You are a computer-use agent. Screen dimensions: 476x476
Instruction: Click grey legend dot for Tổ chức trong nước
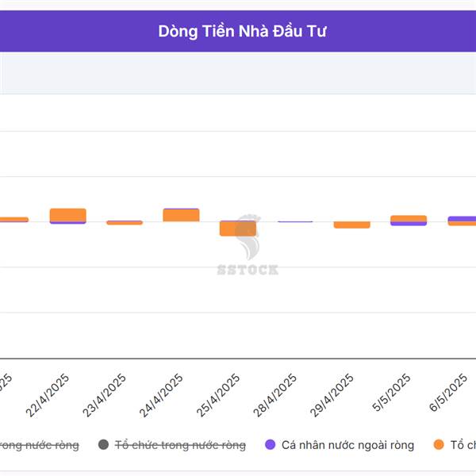click(x=103, y=445)
